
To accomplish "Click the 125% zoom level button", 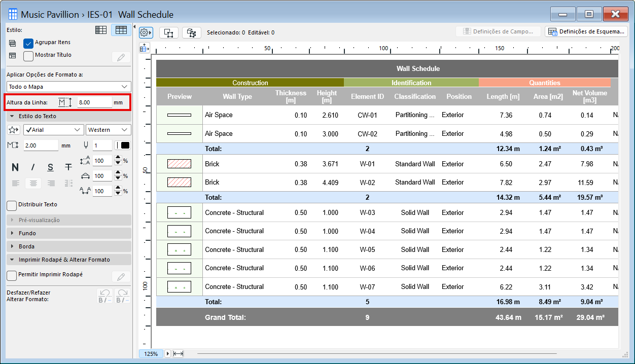I will pos(151,354).
